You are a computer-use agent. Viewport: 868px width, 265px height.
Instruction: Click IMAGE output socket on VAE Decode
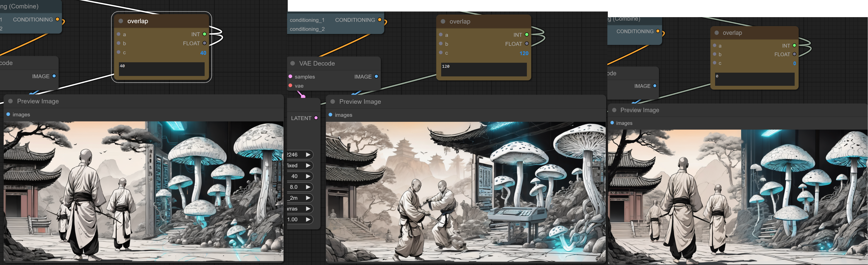pyautogui.click(x=376, y=77)
